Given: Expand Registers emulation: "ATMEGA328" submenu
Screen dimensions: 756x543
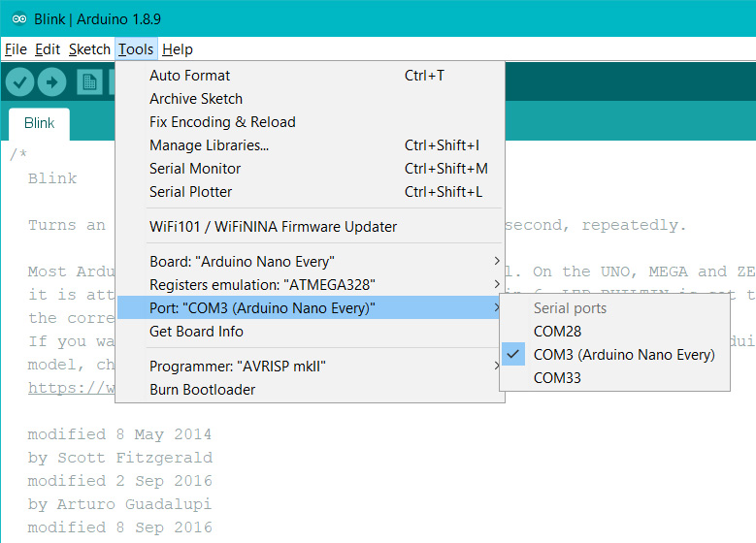Looking at the screenshot, I should (310, 285).
